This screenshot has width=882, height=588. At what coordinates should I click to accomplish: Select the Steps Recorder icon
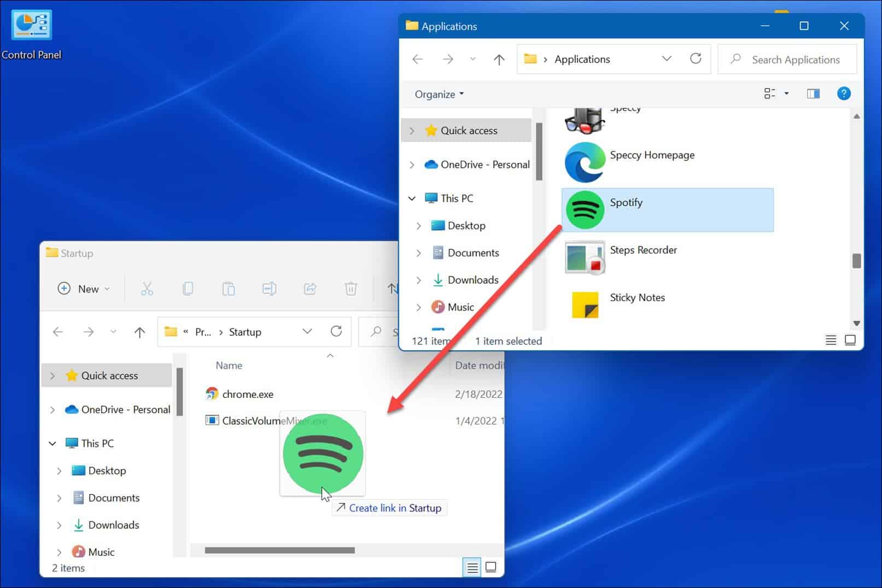tap(585, 257)
